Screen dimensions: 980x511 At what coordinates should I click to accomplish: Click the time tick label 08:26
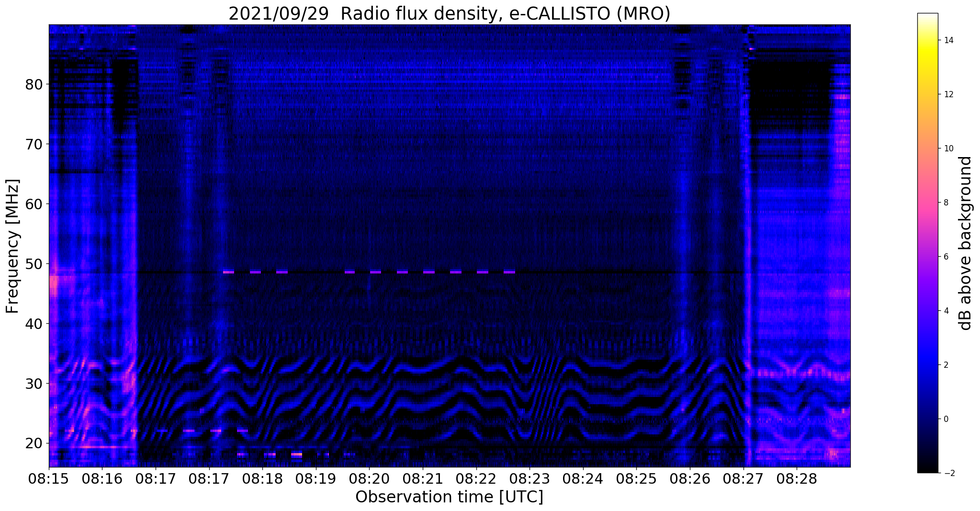690,478
